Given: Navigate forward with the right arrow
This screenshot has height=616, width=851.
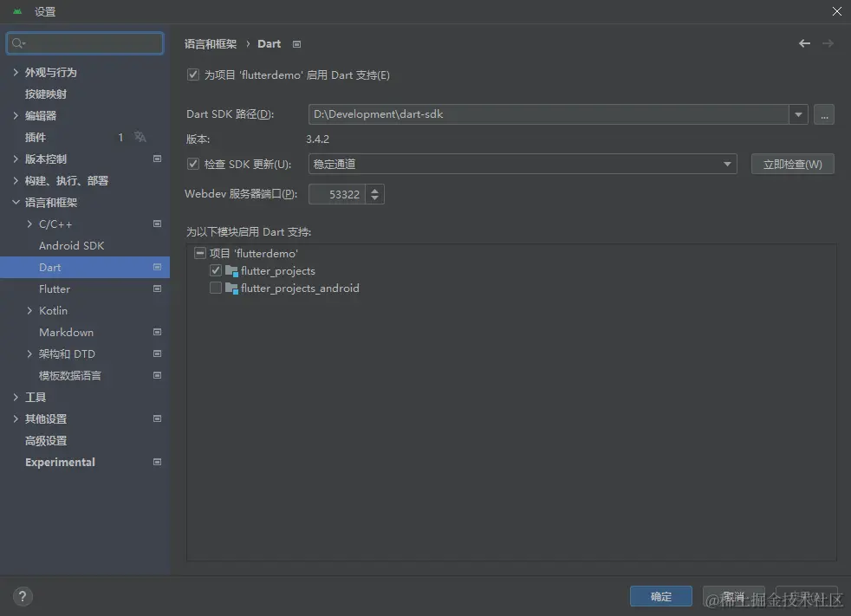Looking at the screenshot, I should click(828, 43).
